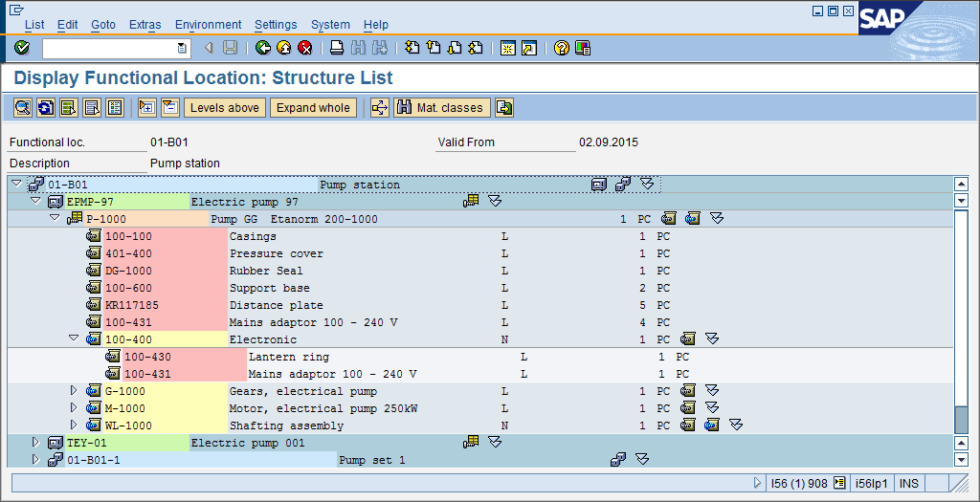The width and height of the screenshot is (980, 502).
Task: Click the red Cancel icon
Action: (x=305, y=48)
